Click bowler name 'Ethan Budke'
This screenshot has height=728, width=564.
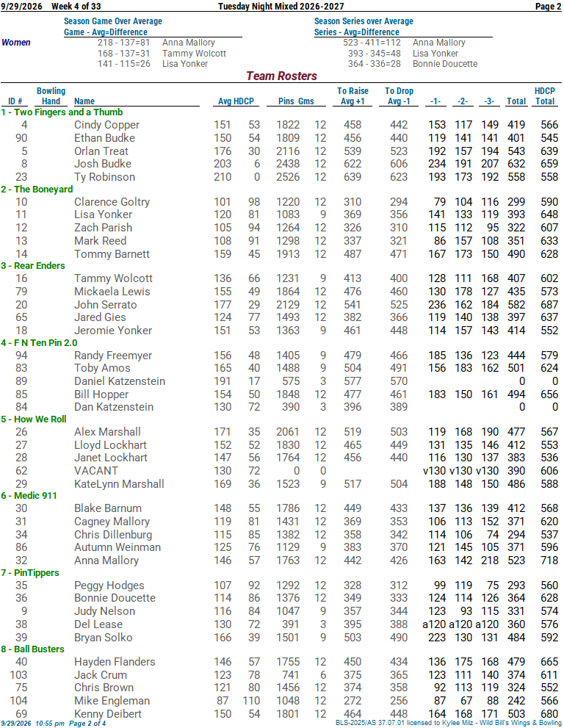104,138
